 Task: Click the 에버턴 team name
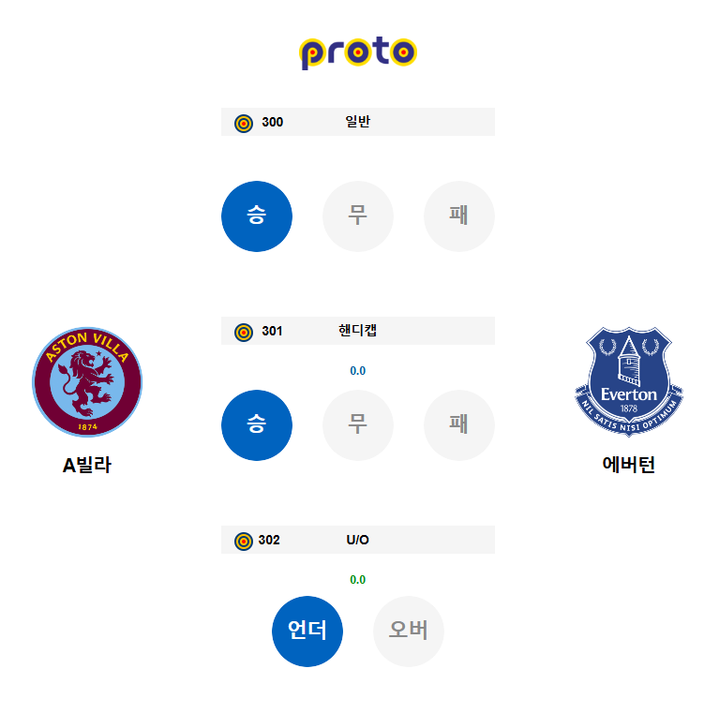click(629, 465)
